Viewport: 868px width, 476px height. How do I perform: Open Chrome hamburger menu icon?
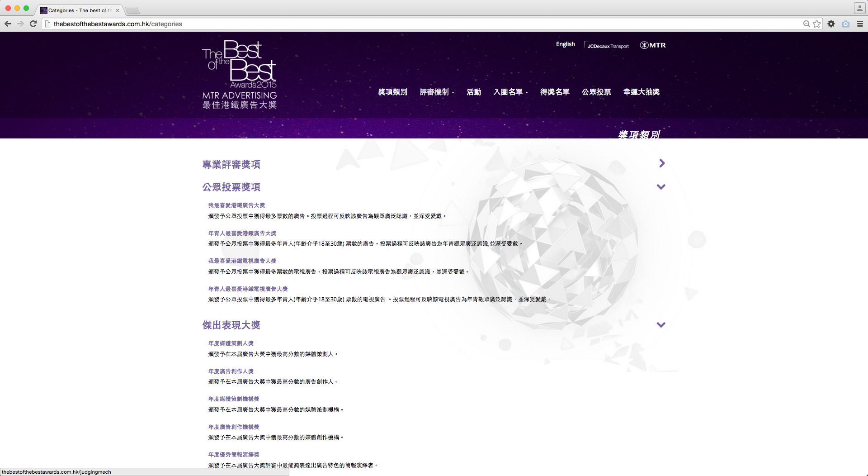coord(860,24)
